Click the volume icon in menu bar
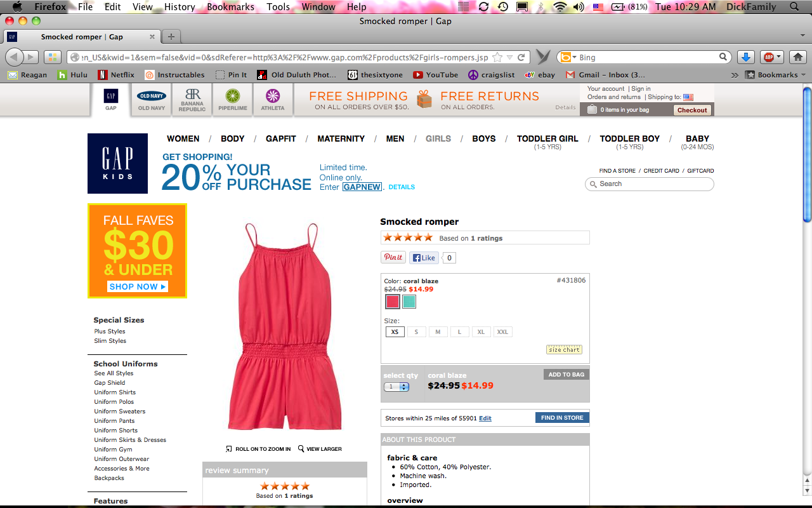Viewport: 812px width, 508px height. click(578, 7)
